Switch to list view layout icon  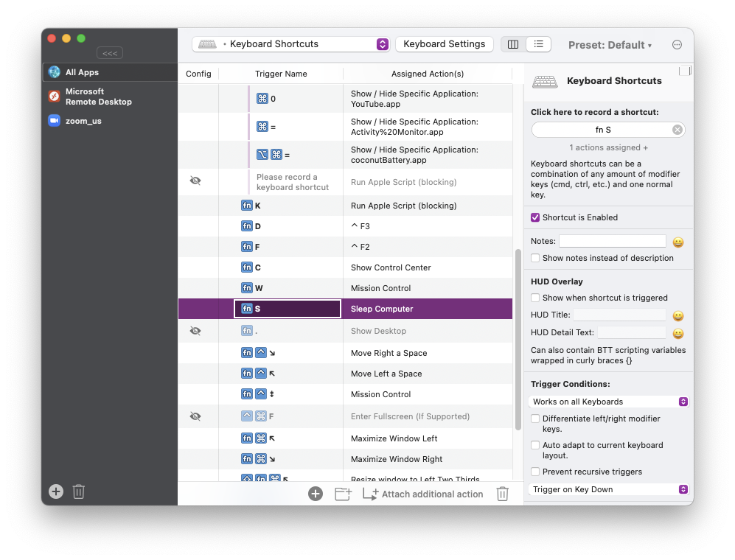(538, 44)
